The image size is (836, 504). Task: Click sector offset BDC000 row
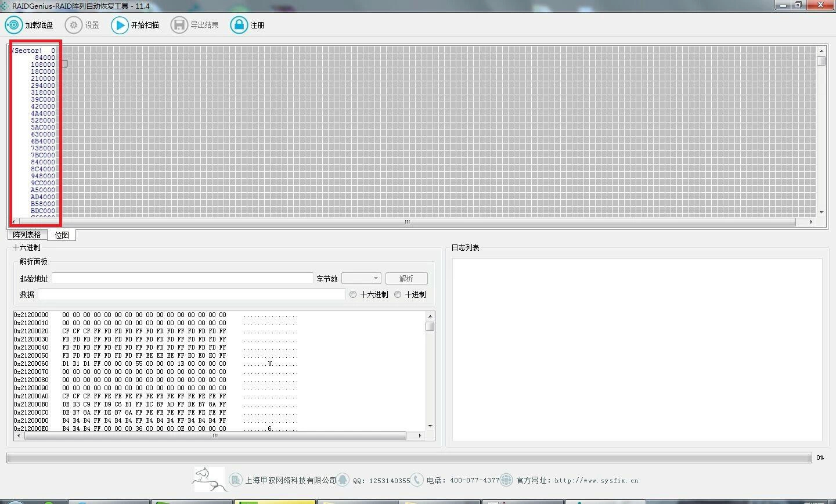pyautogui.click(x=43, y=211)
